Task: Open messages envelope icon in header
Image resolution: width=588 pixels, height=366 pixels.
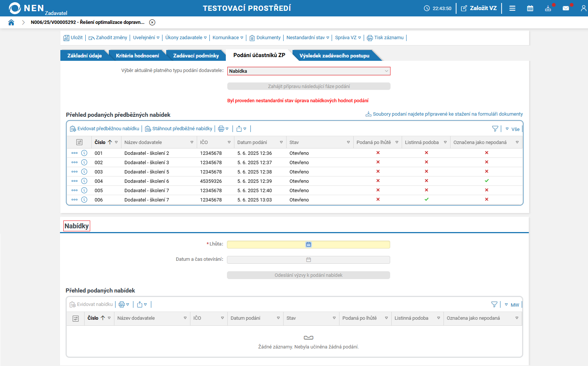Action: coord(566,8)
